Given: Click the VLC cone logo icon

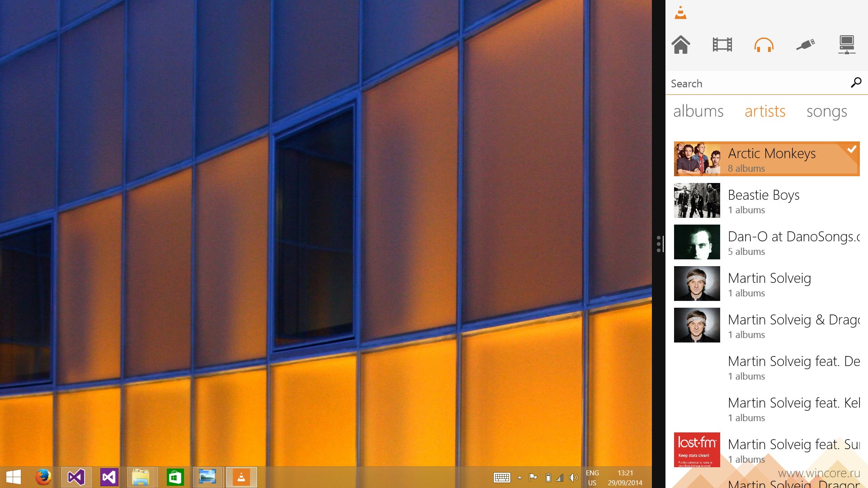Looking at the screenshot, I should coord(680,13).
